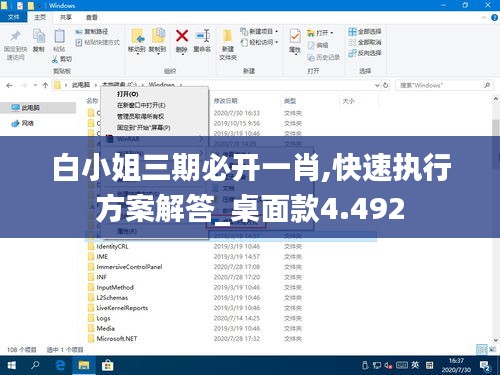The height and width of the screenshot is (375, 500).
Task: Open the Windows Start menu
Action: click(x=11, y=365)
